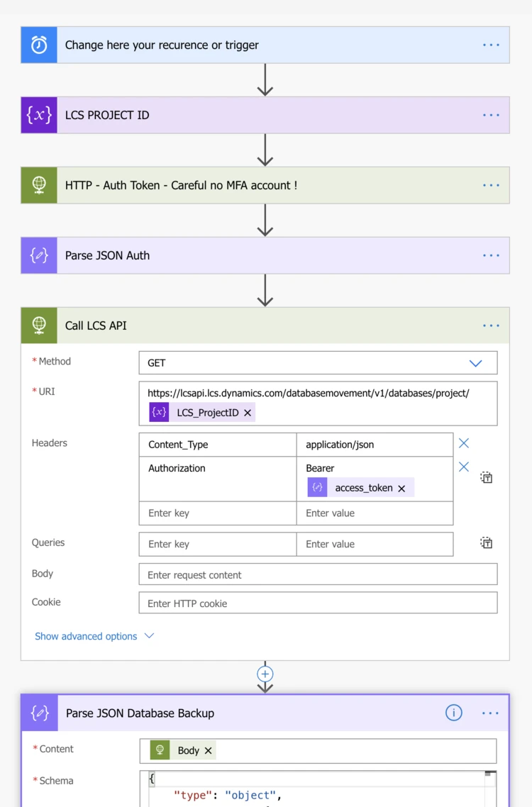Click the Enter request content Body field
The image size is (532, 807).
(318, 574)
